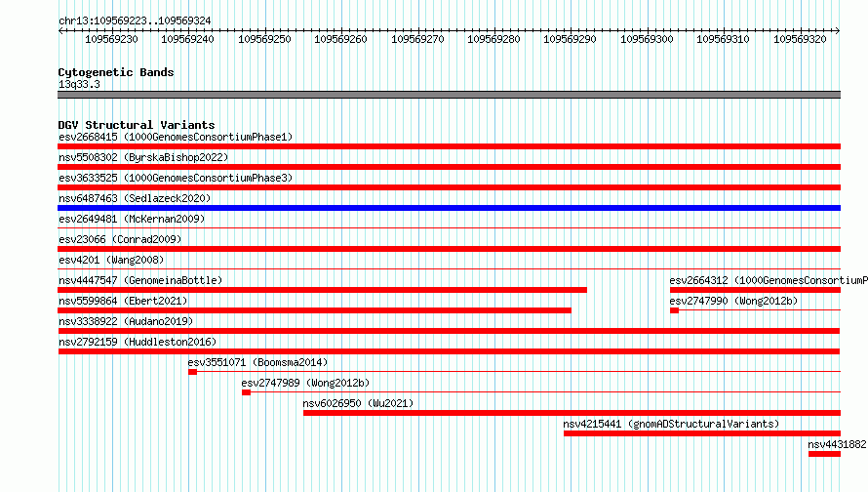Select the red bar under esv23066 (Conrad2009)
This screenshot has width=868, height=492.
point(449,249)
